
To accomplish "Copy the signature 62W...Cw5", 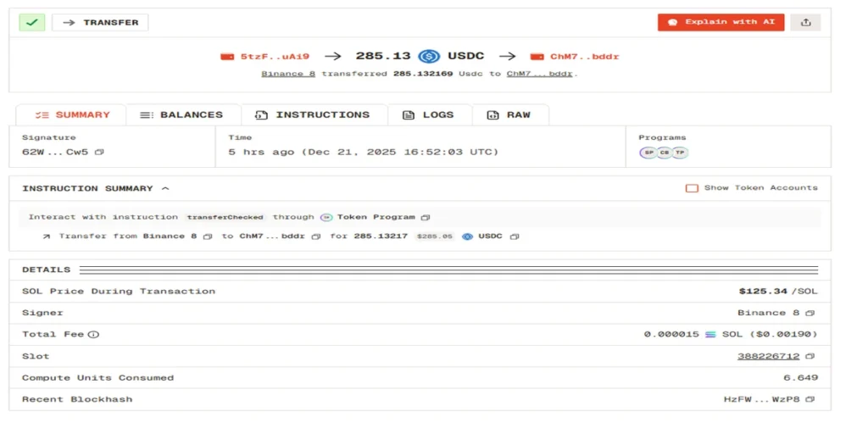I will tap(99, 153).
